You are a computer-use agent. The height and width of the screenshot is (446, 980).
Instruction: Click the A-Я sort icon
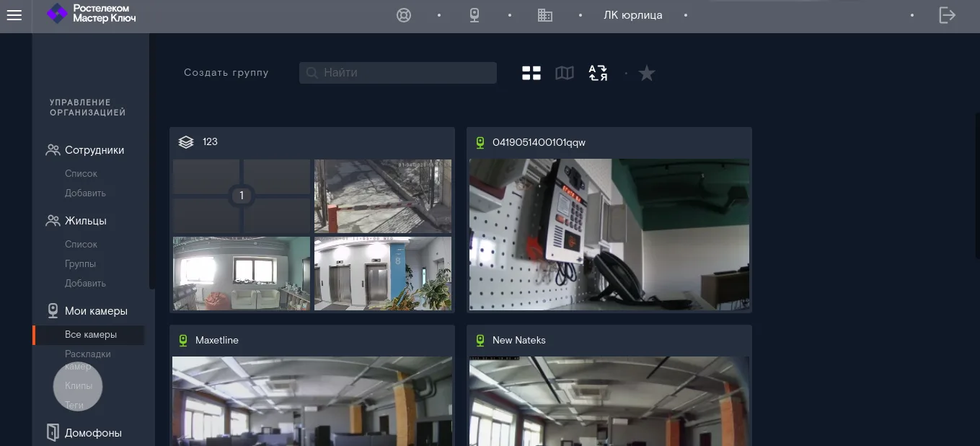(x=598, y=73)
